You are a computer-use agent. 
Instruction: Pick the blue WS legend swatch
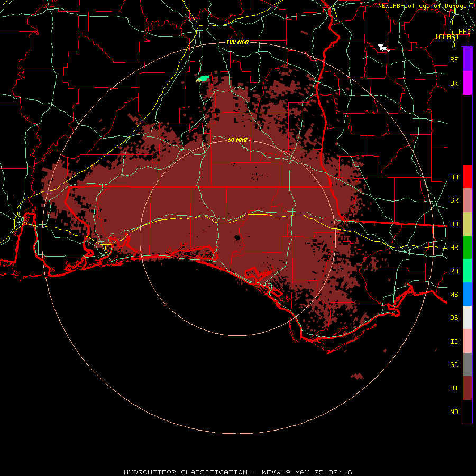[x=467, y=294]
